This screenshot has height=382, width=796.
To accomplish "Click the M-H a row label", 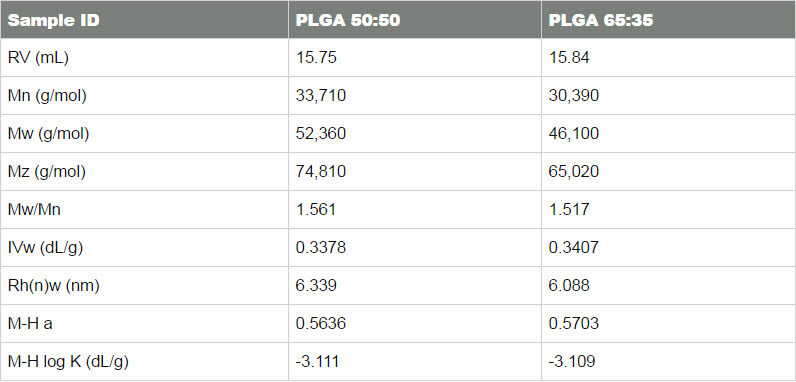I will [30, 324].
